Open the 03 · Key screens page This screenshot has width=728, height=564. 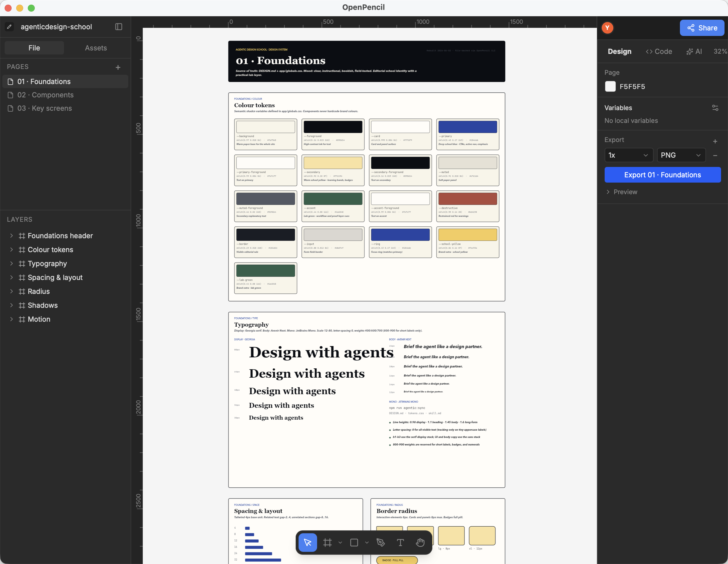pos(65,108)
